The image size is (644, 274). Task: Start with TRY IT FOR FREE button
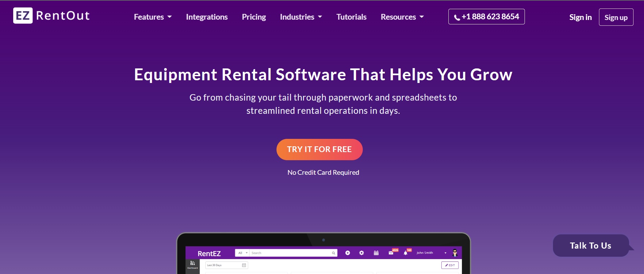point(319,149)
